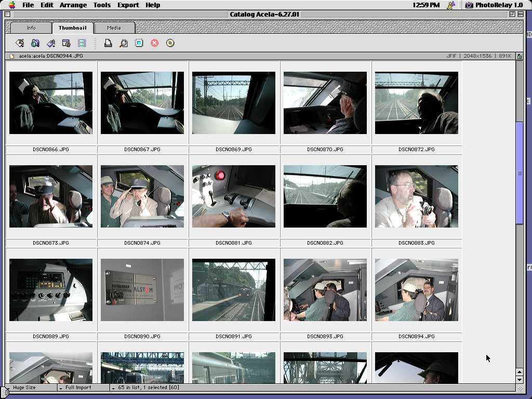Click the yellow CD disc icon
This screenshot has width=532, height=399.
pyautogui.click(x=170, y=43)
